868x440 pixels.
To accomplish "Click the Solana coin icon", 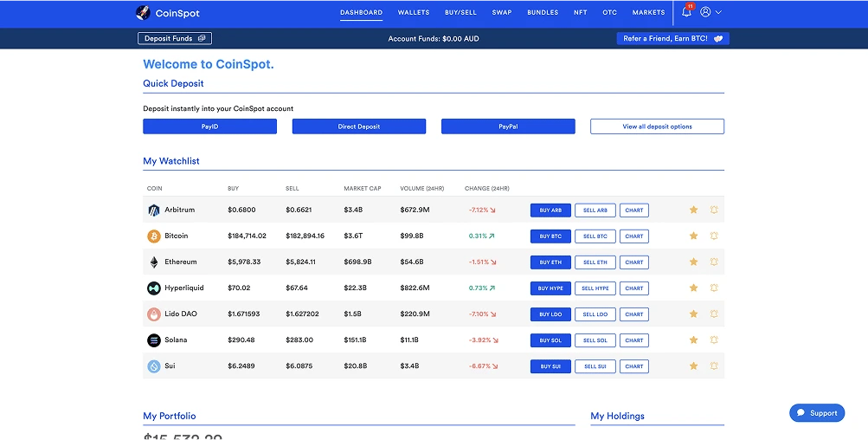I will tap(153, 340).
